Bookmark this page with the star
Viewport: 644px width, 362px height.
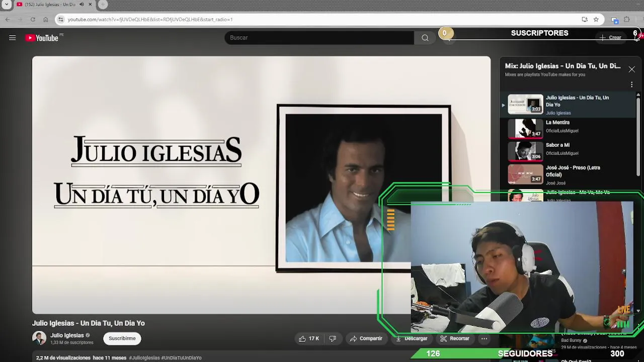596,19
